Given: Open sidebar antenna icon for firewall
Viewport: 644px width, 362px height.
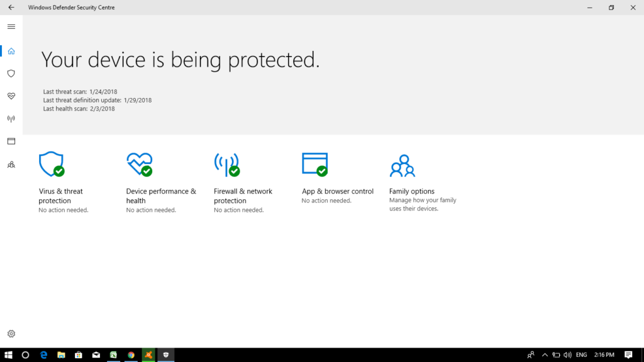Looking at the screenshot, I should (11, 119).
